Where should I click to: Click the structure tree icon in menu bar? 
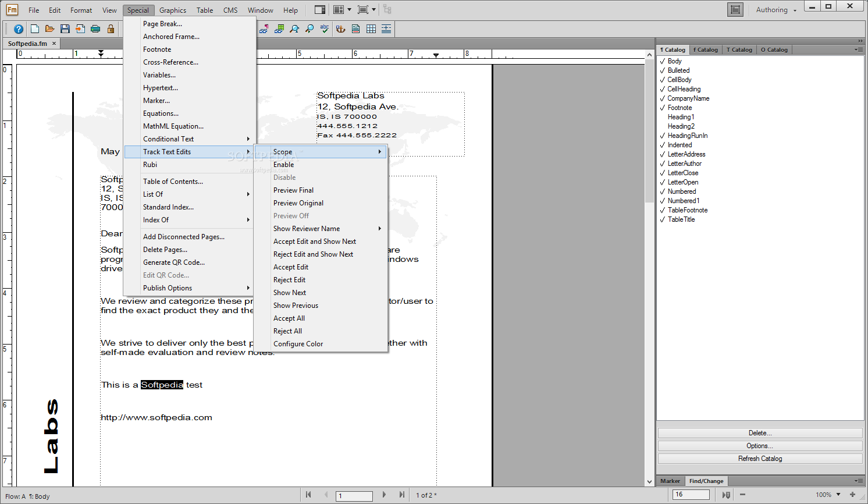point(387,10)
